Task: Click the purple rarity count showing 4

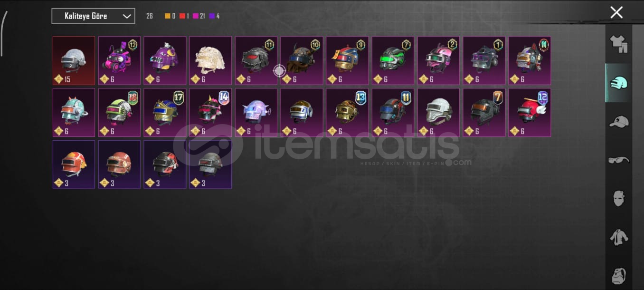Action: 214,16
